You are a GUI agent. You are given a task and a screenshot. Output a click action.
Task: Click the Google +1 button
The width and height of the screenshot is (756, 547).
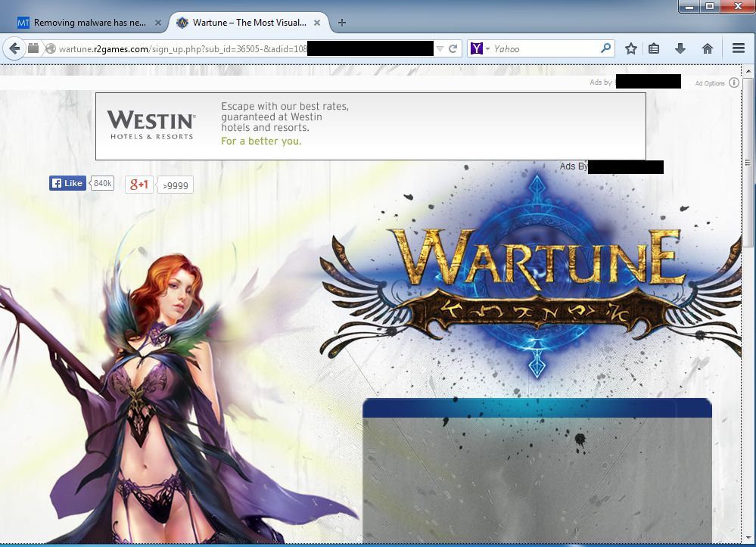tap(138, 185)
